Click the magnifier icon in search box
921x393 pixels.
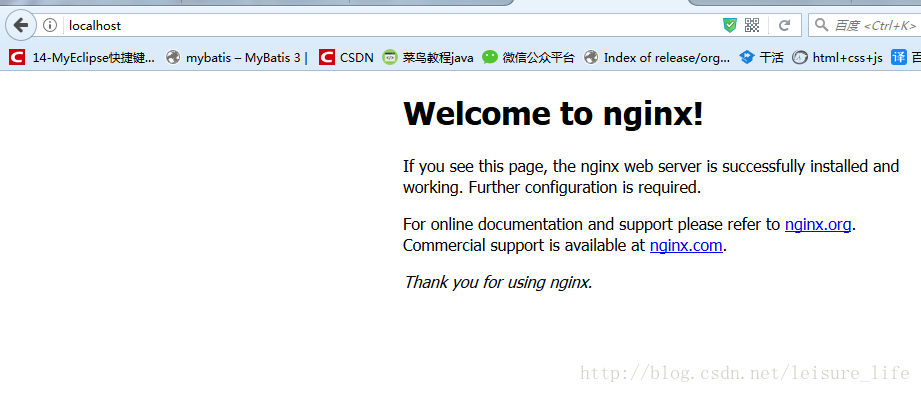click(821, 25)
